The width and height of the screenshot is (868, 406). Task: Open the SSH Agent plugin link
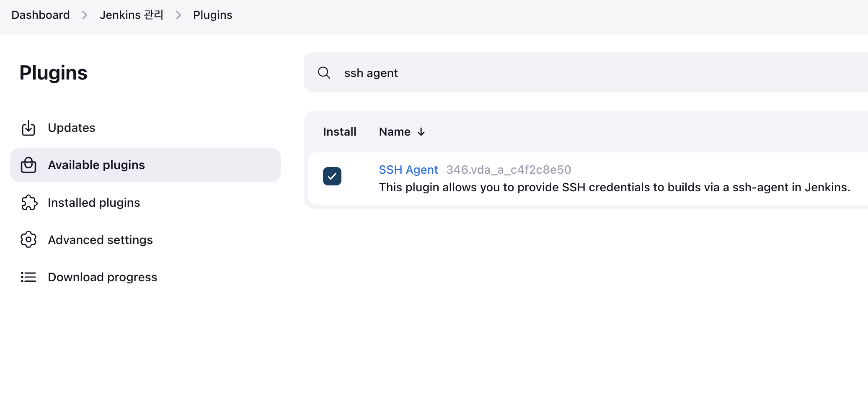point(408,170)
